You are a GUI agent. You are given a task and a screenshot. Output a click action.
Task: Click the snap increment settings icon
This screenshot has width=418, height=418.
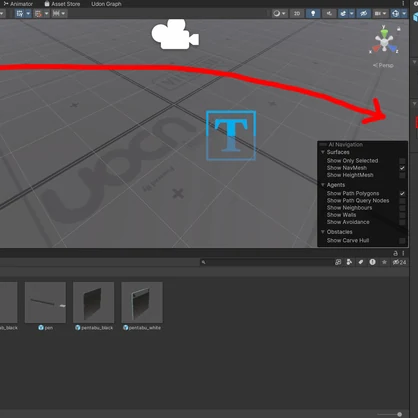pos(38,14)
